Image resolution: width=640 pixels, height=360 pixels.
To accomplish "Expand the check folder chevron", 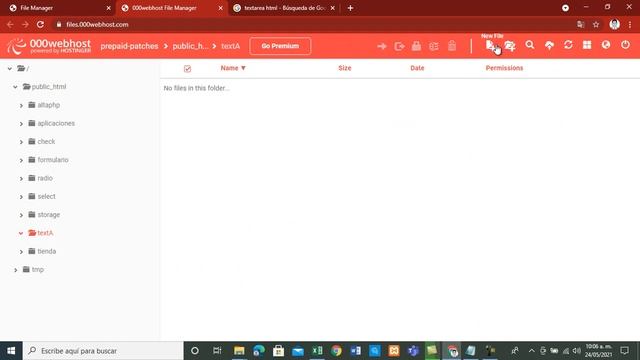I will coord(21,142).
